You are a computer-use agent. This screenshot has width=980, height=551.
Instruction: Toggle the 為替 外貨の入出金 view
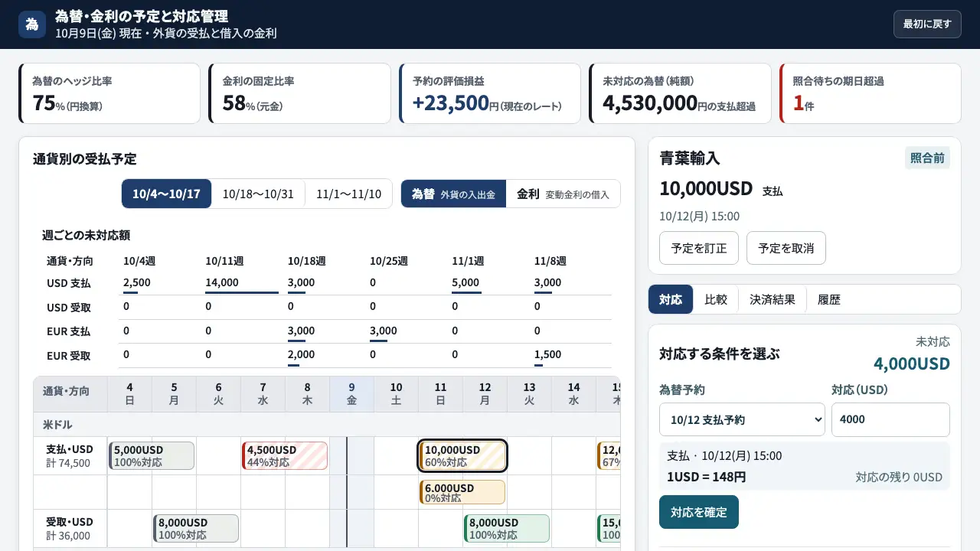[x=453, y=194]
